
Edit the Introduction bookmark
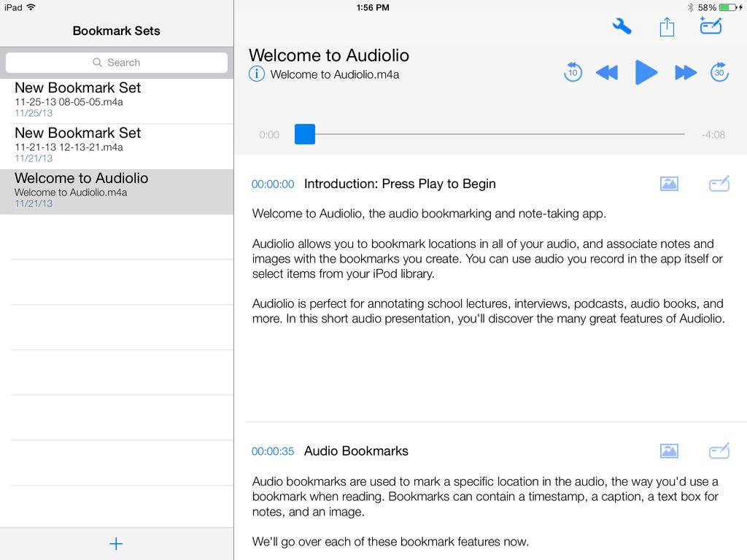[x=719, y=183]
